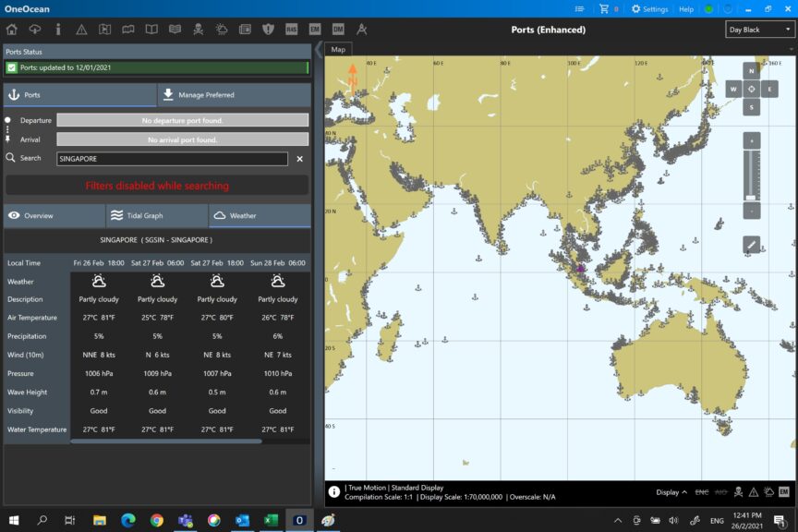Click the weather table horizontal scrollbar

coord(166,441)
